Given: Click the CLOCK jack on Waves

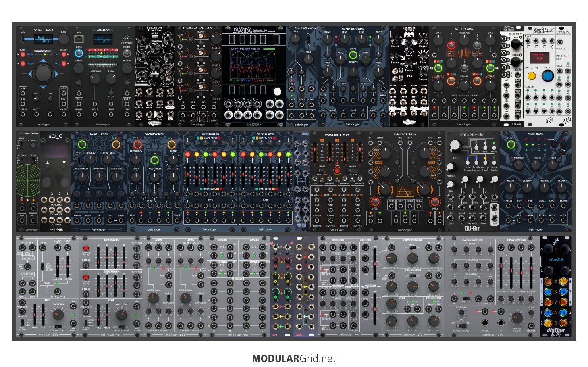Looking at the screenshot, I should (177, 221).
